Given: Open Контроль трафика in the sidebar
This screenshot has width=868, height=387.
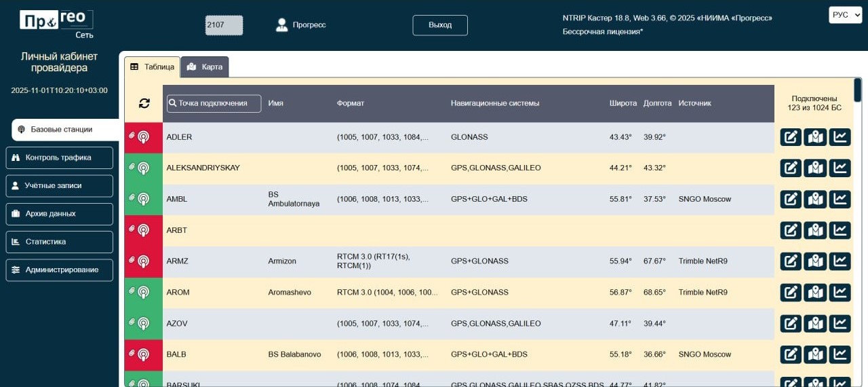Looking at the screenshot, I should [x=59, y=158].
